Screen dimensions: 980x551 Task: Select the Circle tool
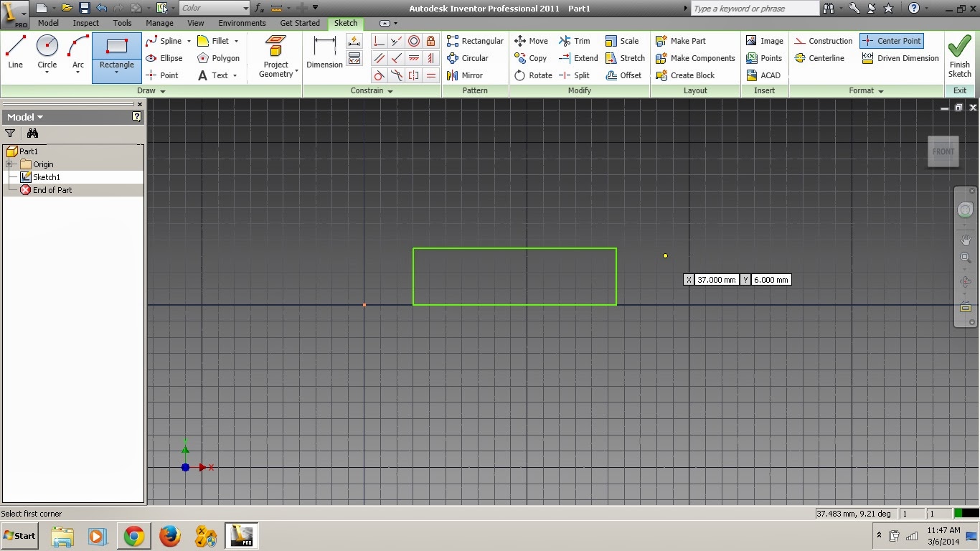[47, 50]
